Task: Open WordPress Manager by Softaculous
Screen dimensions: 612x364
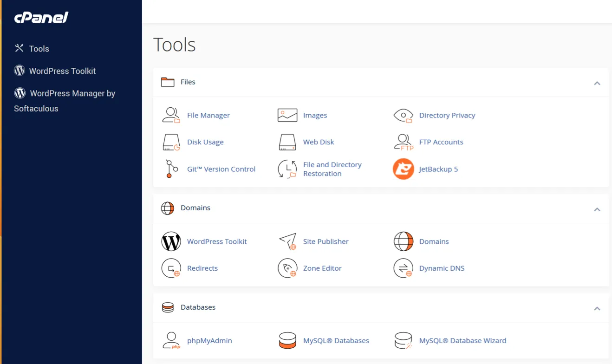Action: click(65, 101)
